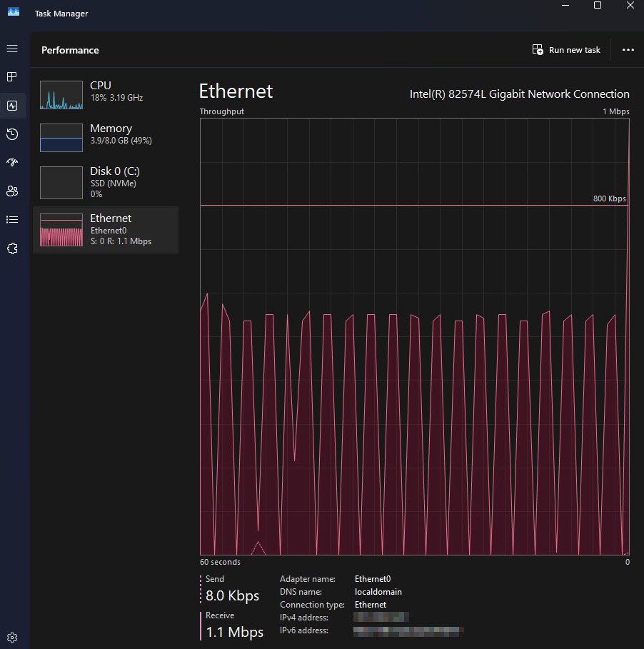Open the three-dot more options menu
Screen dimensions: 644x649
[x=628, y=50]
